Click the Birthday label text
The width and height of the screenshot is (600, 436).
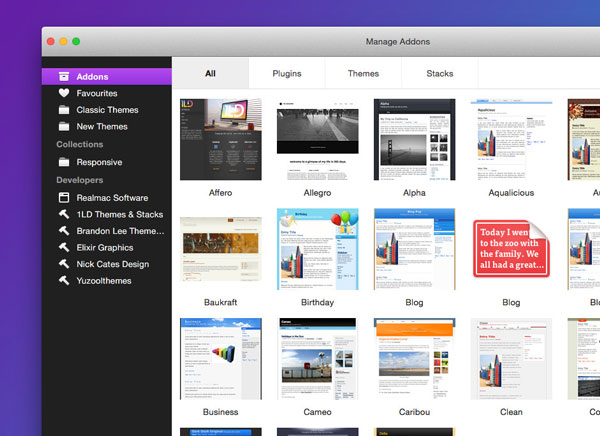317,302
